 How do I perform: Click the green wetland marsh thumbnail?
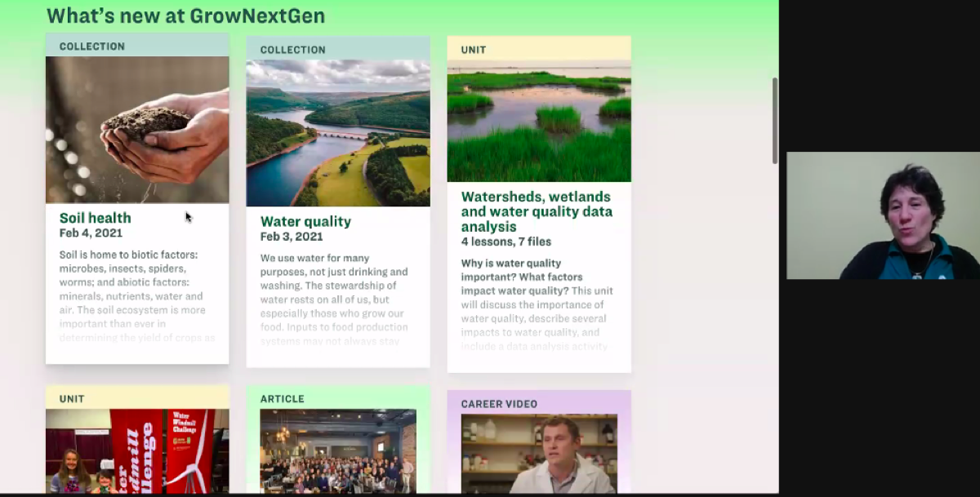(539, 119)
